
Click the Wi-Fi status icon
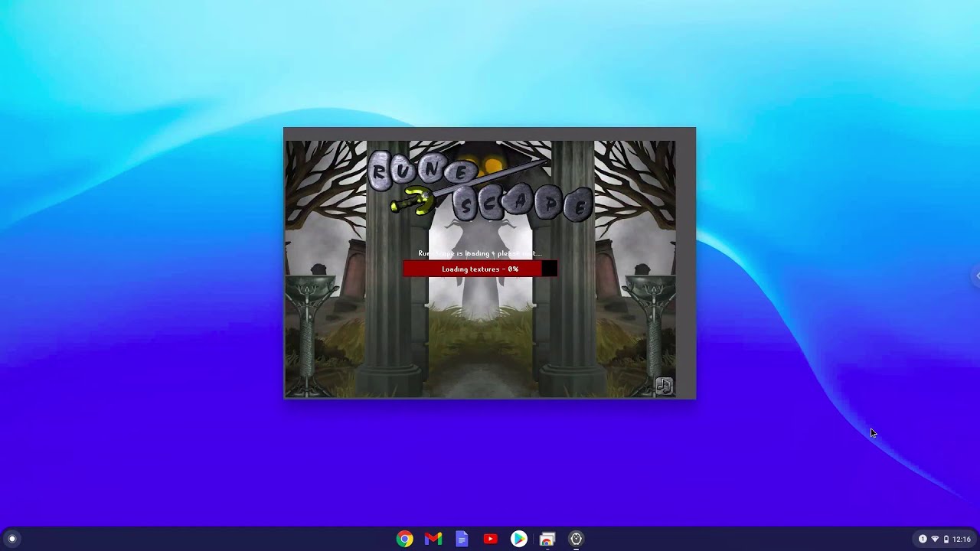(935, 539)
